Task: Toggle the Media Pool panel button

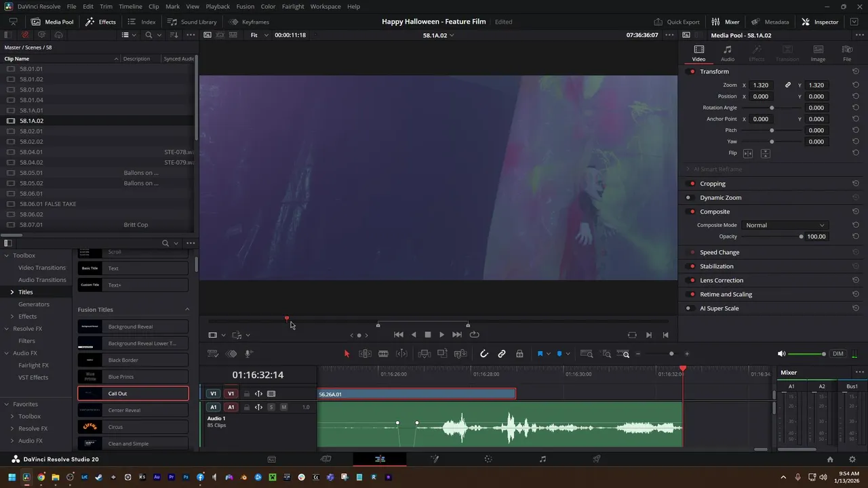Action: click(52, 22)
